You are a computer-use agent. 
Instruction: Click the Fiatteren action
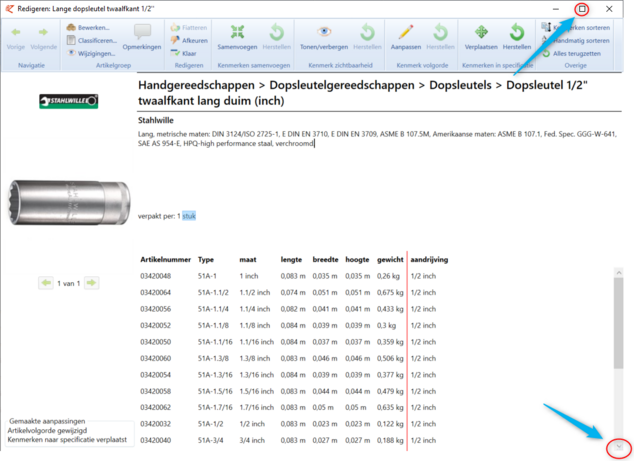[x=189, y=27]
